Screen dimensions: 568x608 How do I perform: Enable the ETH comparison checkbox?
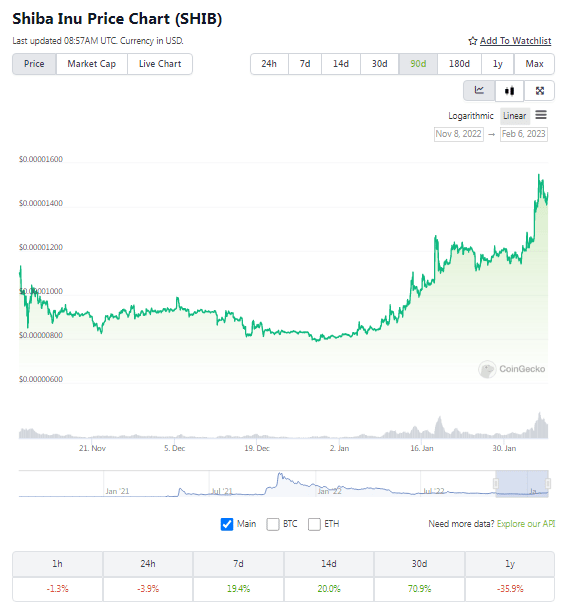pyautogui.click(x=314, y=524)
